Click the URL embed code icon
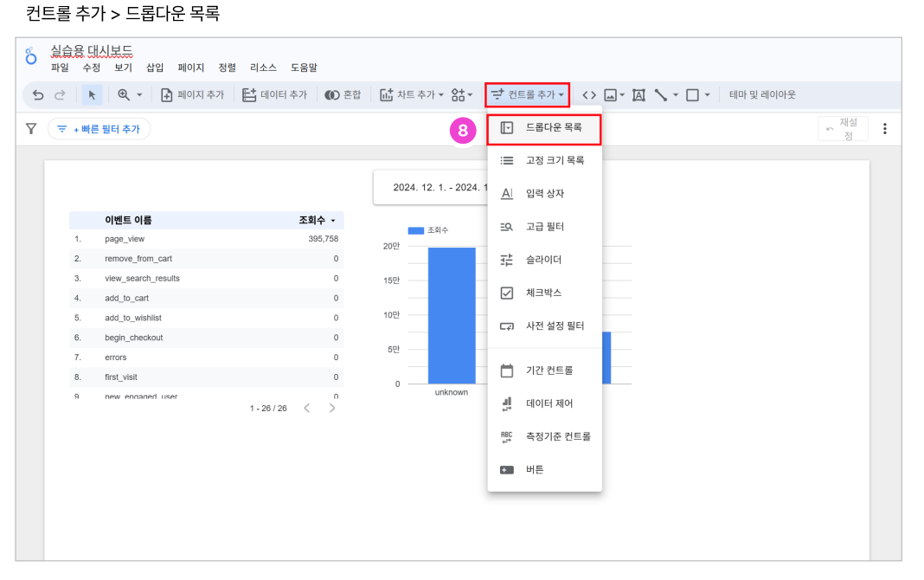This screenshot has width=924, height=580. 589,95
